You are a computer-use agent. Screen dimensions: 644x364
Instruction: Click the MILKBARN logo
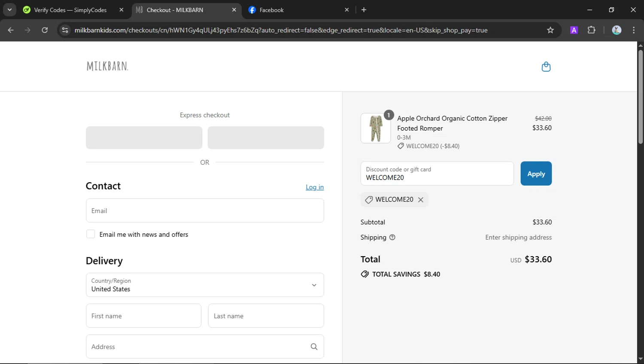[107, 66]
